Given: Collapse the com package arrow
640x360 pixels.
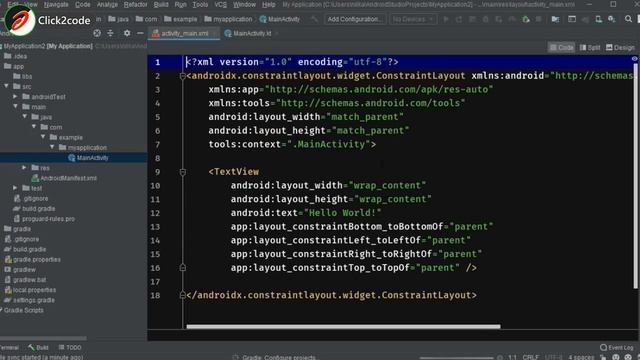Looking at the screenshot, I should (34, 127).
